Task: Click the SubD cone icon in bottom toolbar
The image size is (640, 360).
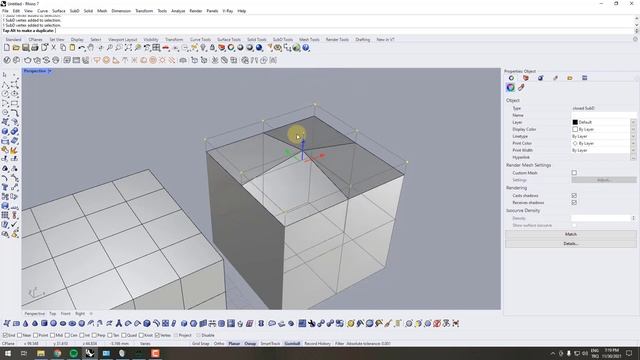Action: [25, 323]
